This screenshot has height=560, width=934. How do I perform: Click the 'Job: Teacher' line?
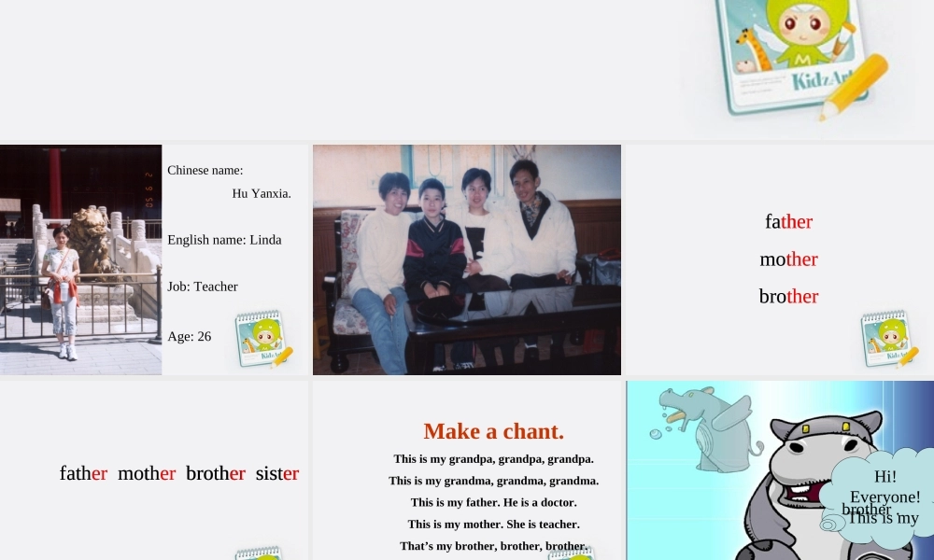pos(203,287)
